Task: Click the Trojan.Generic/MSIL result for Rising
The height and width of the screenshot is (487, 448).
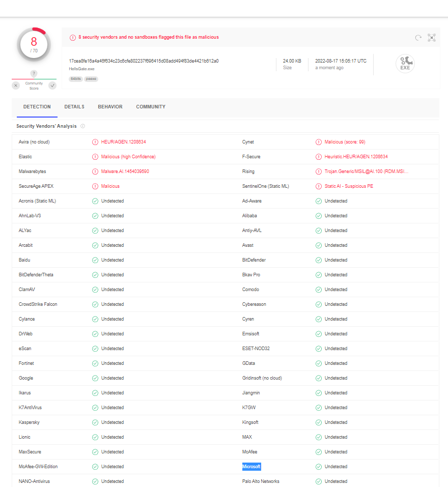Action: tap(367, 171)
